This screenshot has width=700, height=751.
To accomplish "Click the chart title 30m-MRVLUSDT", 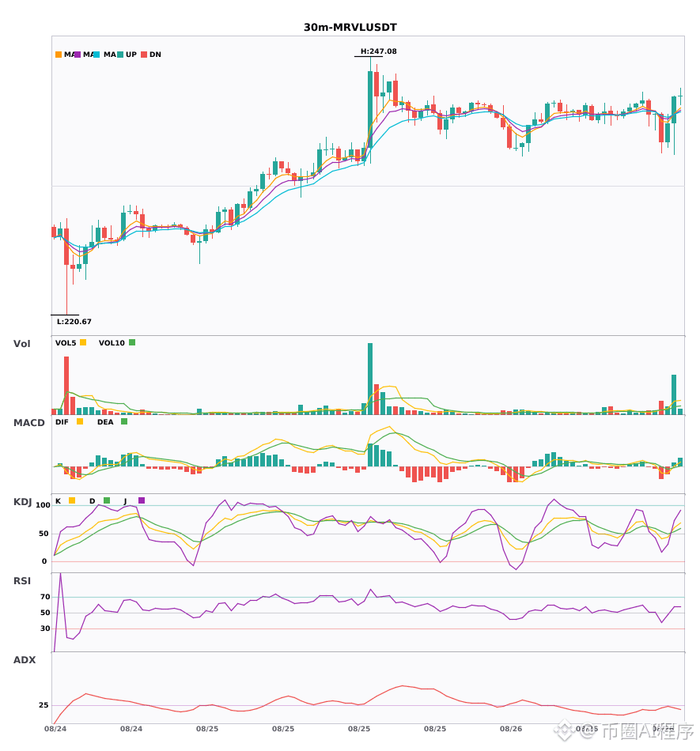I will pos(350,28).
